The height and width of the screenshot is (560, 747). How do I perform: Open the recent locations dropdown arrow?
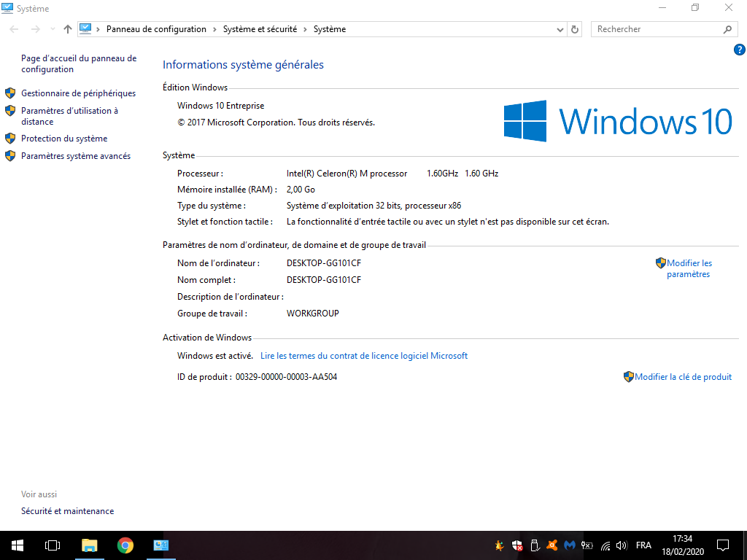point(53,29)
